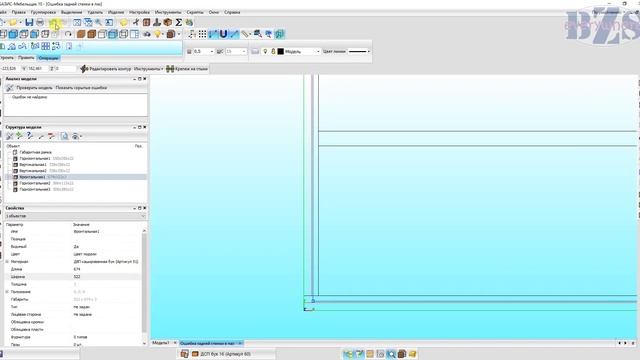The image size is (640, 360).
Task: Close the Ошибка задней стенки document tab
Action: pyautogui.click(x=240, y=343)
